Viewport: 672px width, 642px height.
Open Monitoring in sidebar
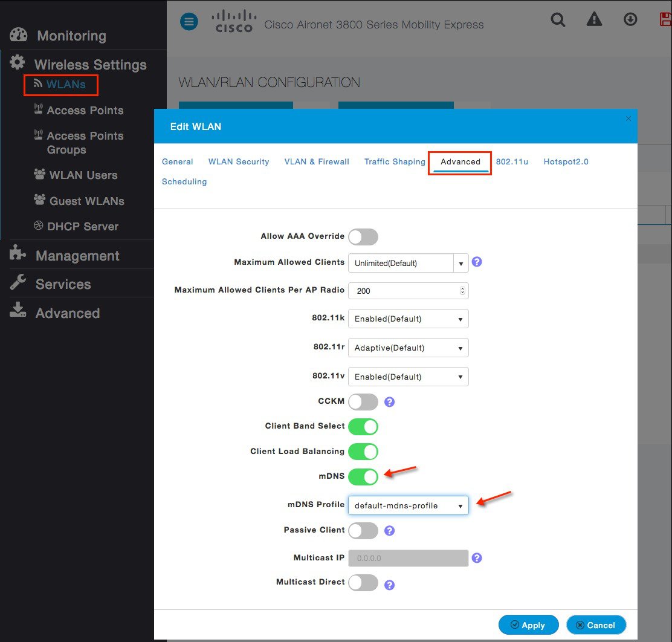click(58, 35)
